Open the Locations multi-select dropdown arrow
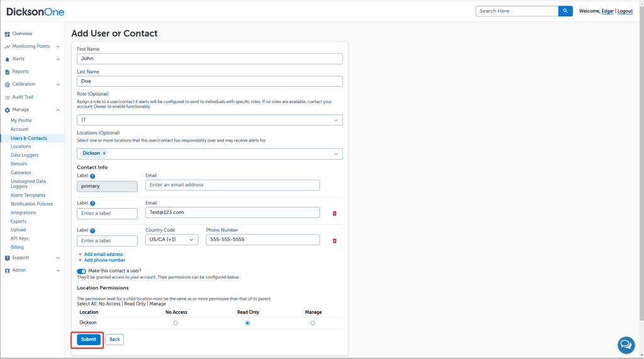 pyautogui.click(x=336, y=154)
